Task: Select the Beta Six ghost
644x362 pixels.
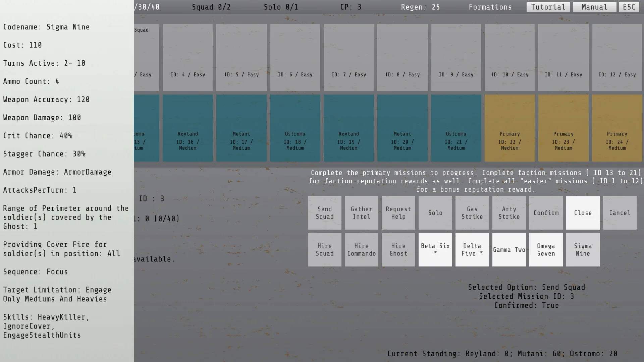Action: point(435,250)
